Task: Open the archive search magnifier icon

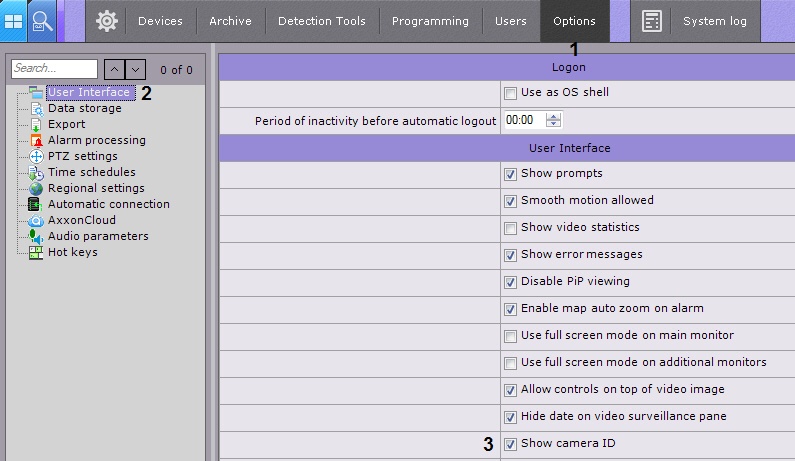Action: point(43,21)
